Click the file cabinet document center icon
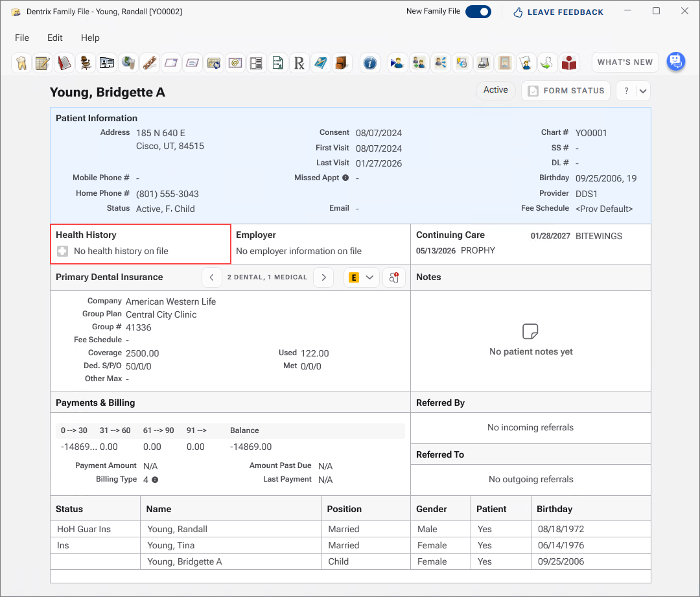 [x=342, y=63]
